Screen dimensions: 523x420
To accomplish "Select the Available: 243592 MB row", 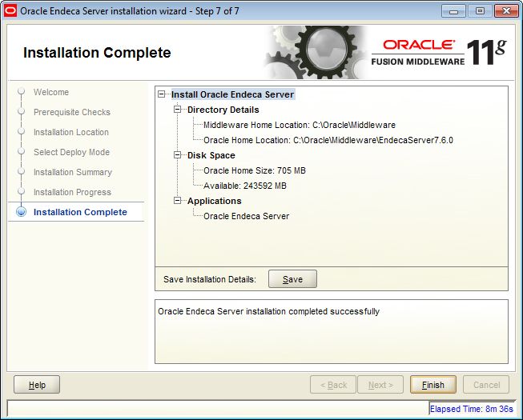I will click(245, 186).
